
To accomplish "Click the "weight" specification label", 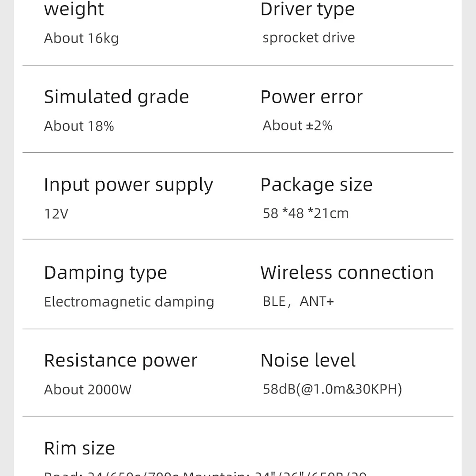I will pyautogui.click(x=74, y=9).
